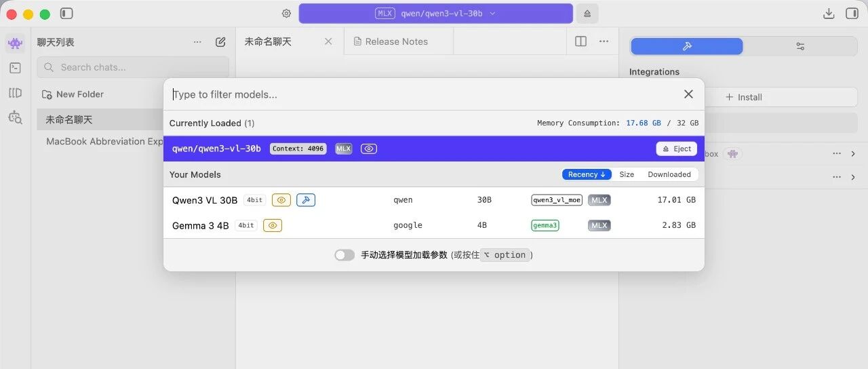This screenshot has height=369, width=868.
Task: Sort models by Downloaded
Action: [x=669, y=174]
